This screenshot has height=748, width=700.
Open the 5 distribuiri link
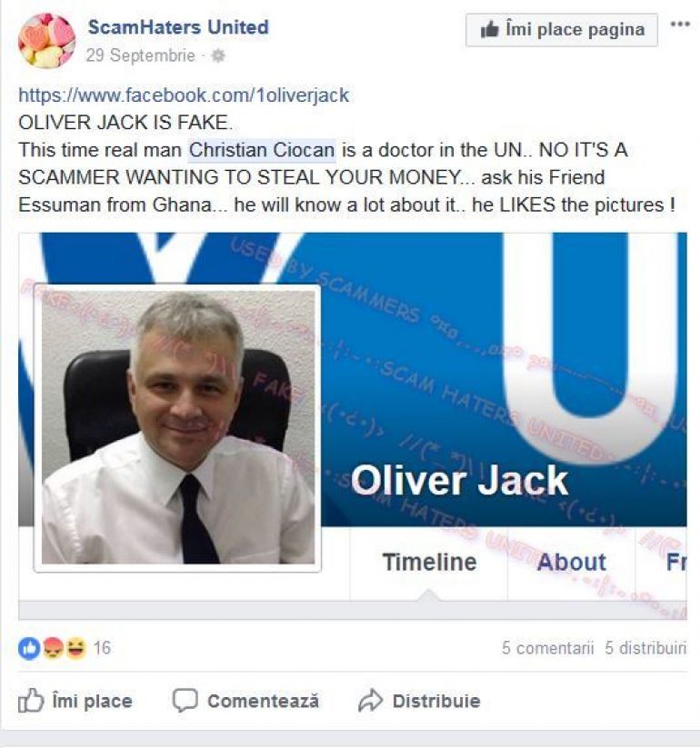[x=645, y=648]
